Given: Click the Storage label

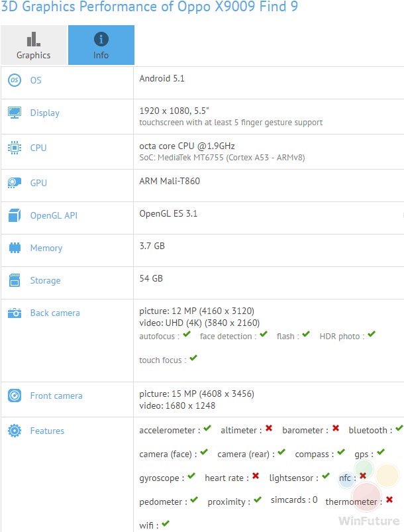Looking at the screenshot, I should click(46, 281).
